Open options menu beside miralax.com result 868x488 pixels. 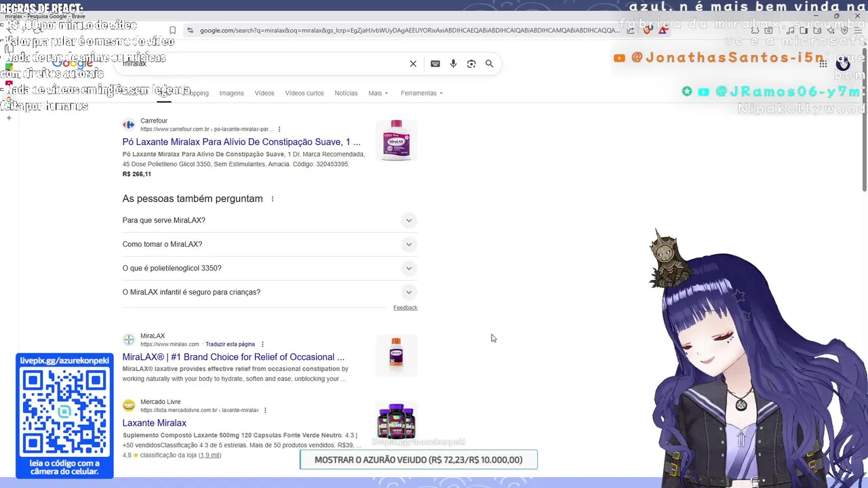tap(262, 344)
